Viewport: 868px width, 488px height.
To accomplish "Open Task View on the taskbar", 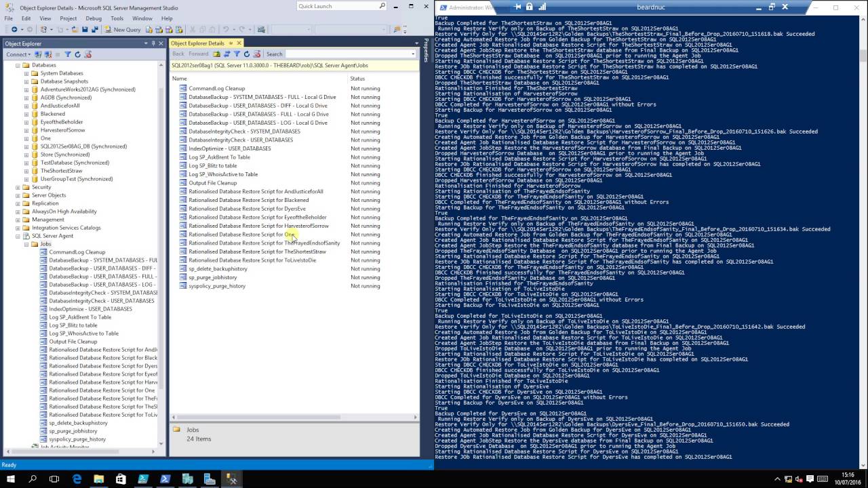I will [54, 479].
